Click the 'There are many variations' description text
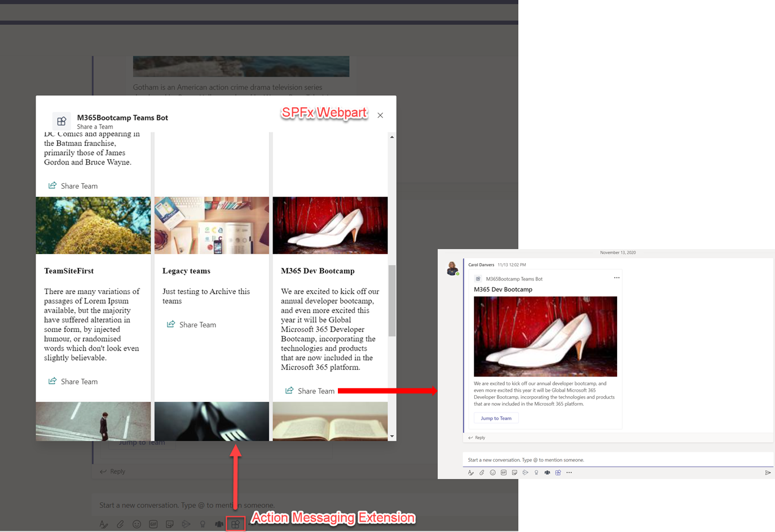 92,325
